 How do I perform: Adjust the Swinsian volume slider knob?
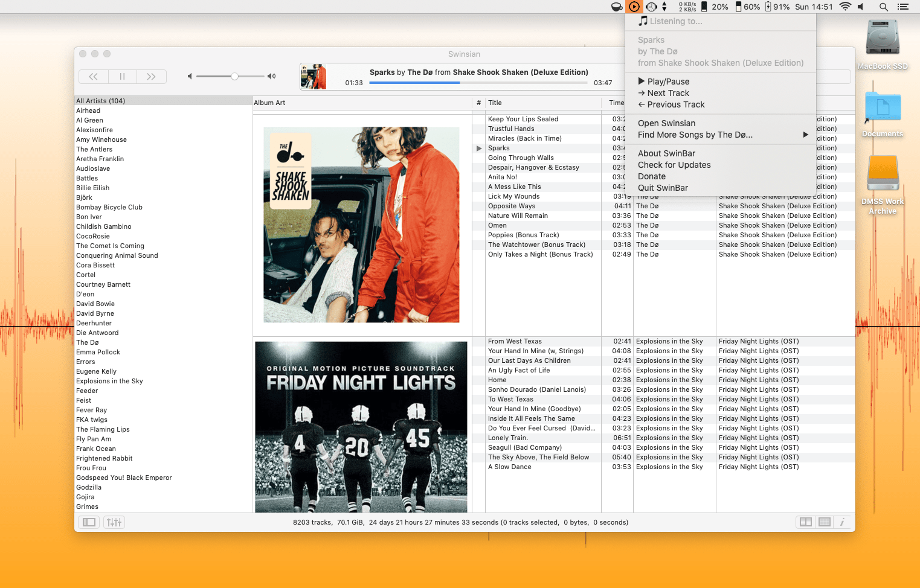coord(234,76)
